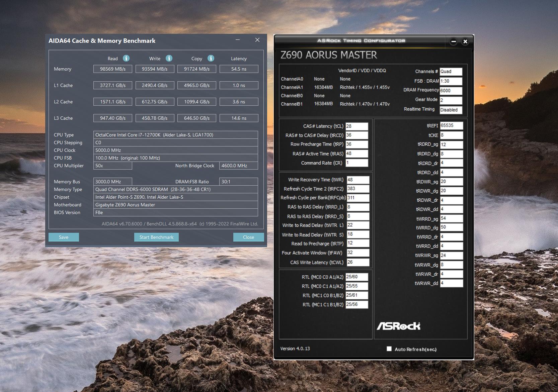
Task: Minimize the ASRock Timing Configurator window
Action: pos(454,42)
